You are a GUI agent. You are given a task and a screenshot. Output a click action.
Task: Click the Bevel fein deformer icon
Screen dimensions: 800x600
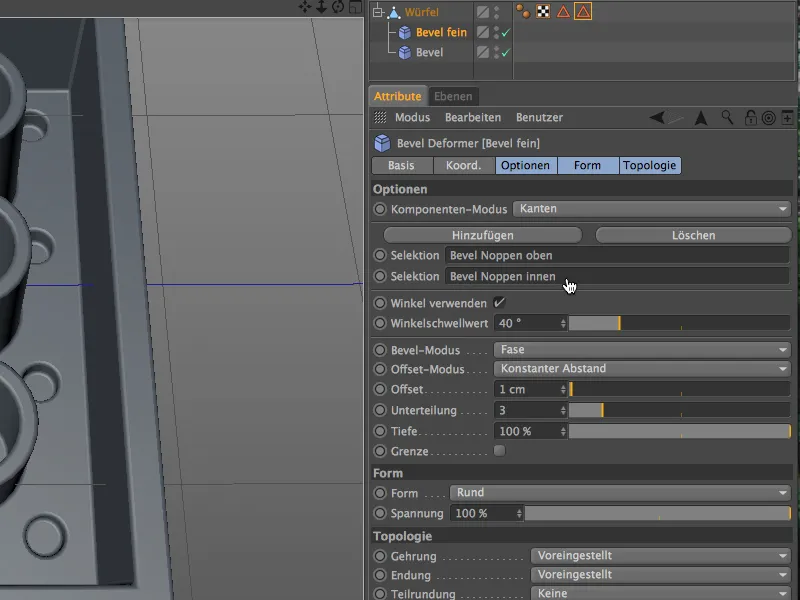click(405, 33)
